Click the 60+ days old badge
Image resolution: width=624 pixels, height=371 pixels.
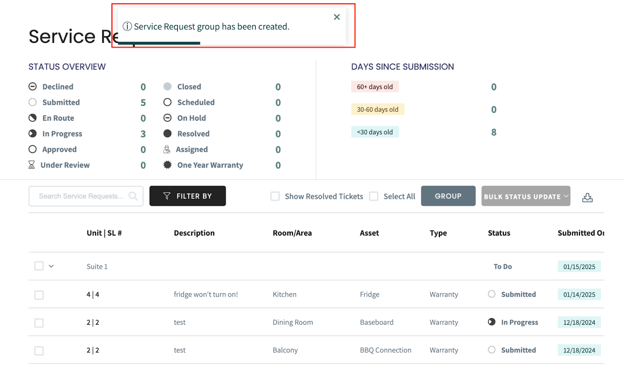(375, 87)
